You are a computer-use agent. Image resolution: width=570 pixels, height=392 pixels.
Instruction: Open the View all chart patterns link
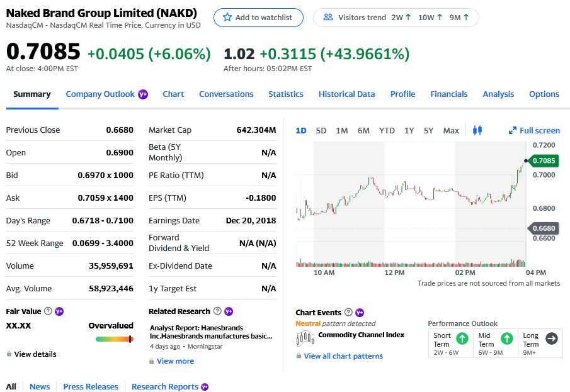[x=343, y=356]
